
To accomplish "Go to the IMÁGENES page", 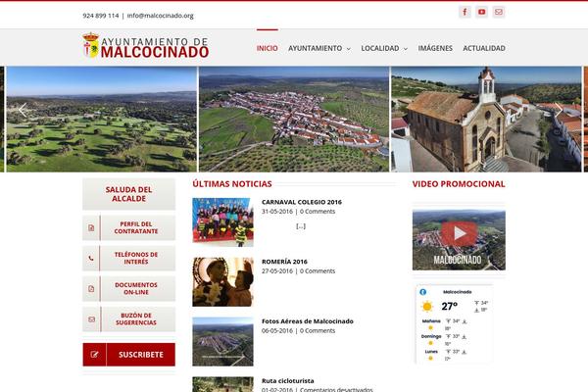I will click(435, 48).
